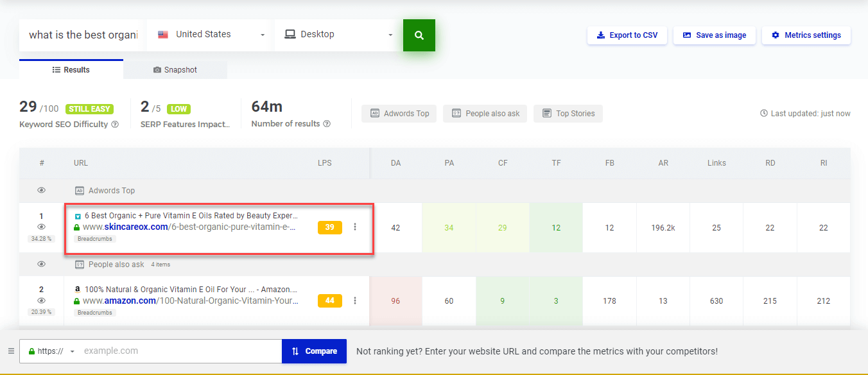The height and width of the screenshot is (375, 868).
Task: Open Metrics settings
Action: (806, 35)
